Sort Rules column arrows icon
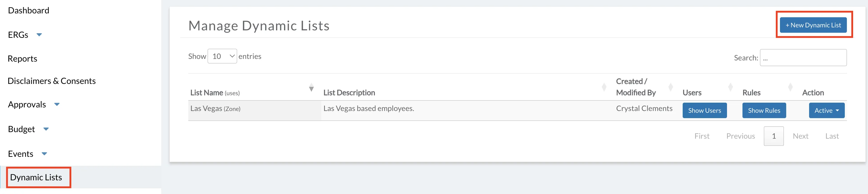868x194 pixels. tap(790, 87)
